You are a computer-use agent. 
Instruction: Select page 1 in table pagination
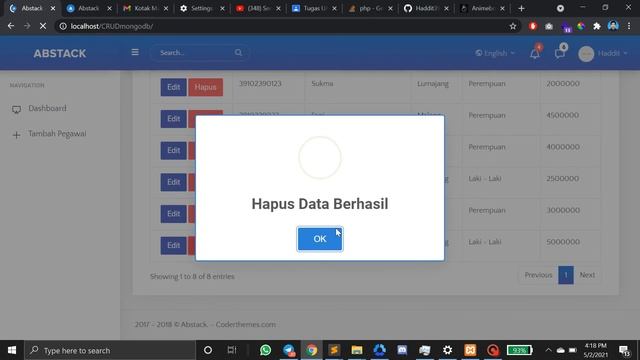pos(566,275)
